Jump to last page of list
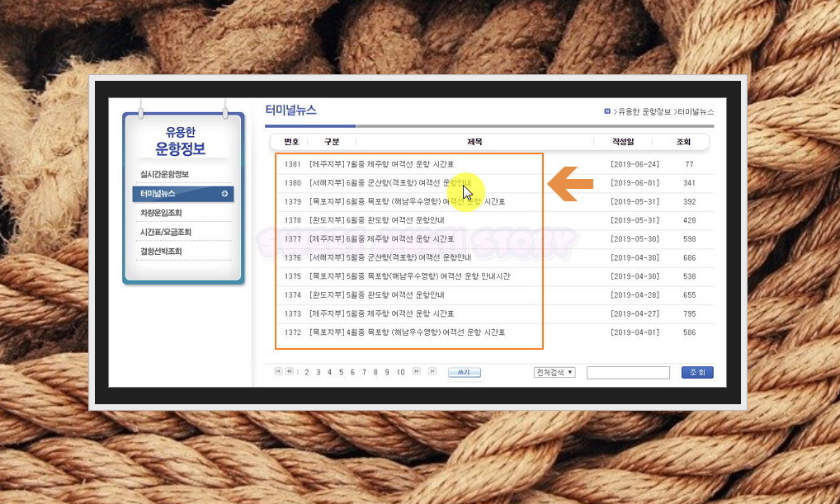 [432, 371]
